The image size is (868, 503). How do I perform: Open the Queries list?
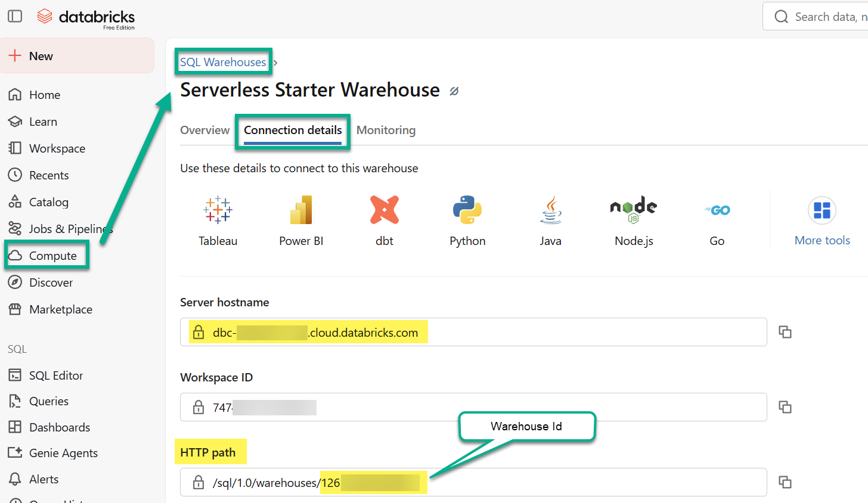[x=49, y=401]
